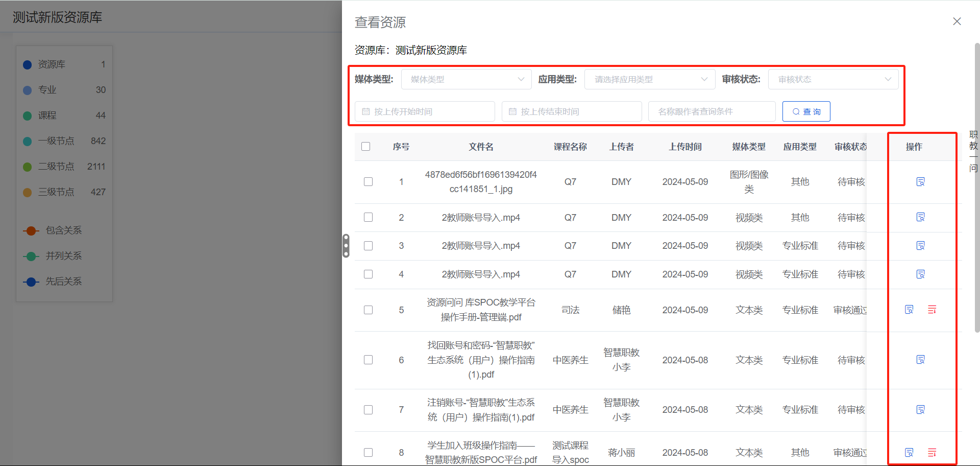
Task: Click 测试新版资源库 page title
Action: [x=57, y=17]
